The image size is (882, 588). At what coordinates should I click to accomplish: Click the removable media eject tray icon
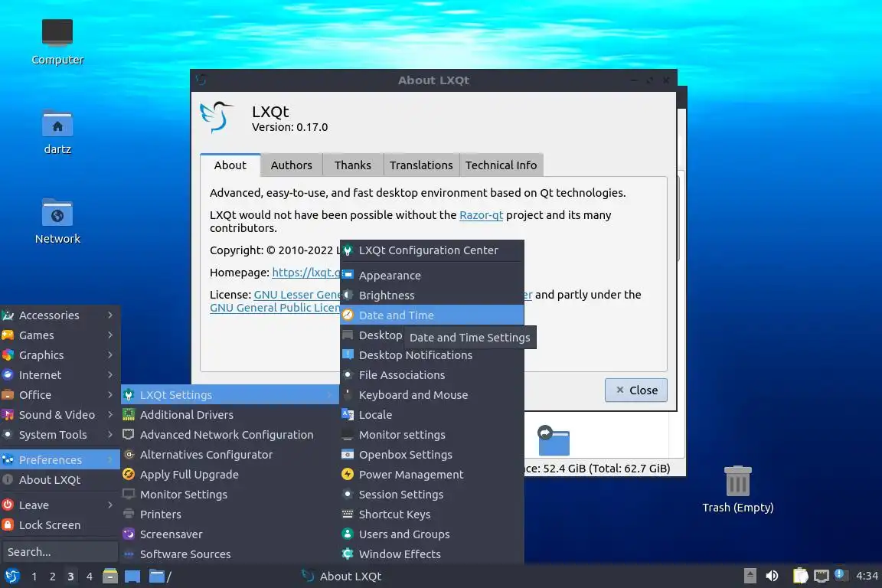pos(750,576)
